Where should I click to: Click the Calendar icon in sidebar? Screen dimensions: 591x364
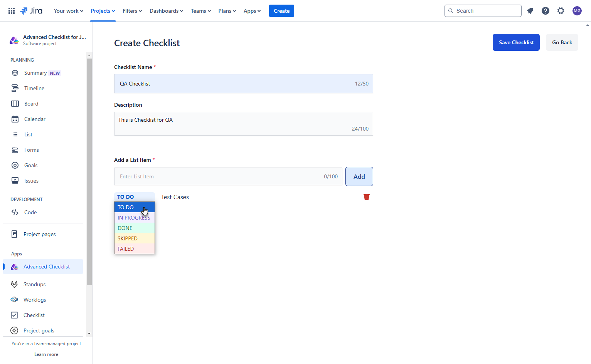[15, 119]
